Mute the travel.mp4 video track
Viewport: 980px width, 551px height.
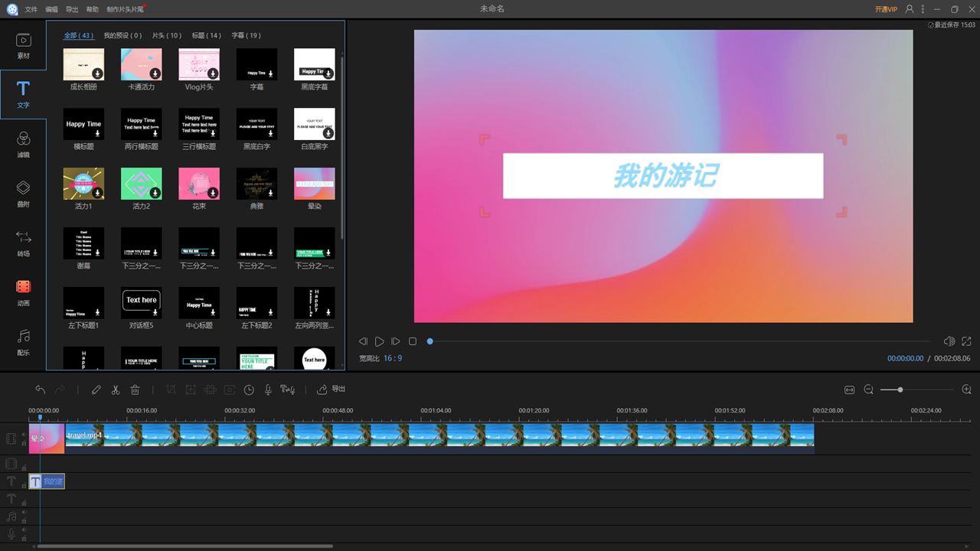[x=24, y=434]
